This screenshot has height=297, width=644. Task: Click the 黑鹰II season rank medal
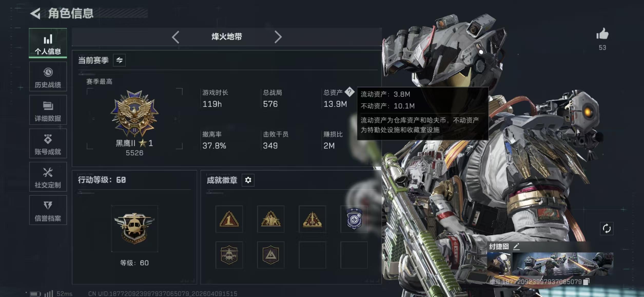(x=134, y=113)
